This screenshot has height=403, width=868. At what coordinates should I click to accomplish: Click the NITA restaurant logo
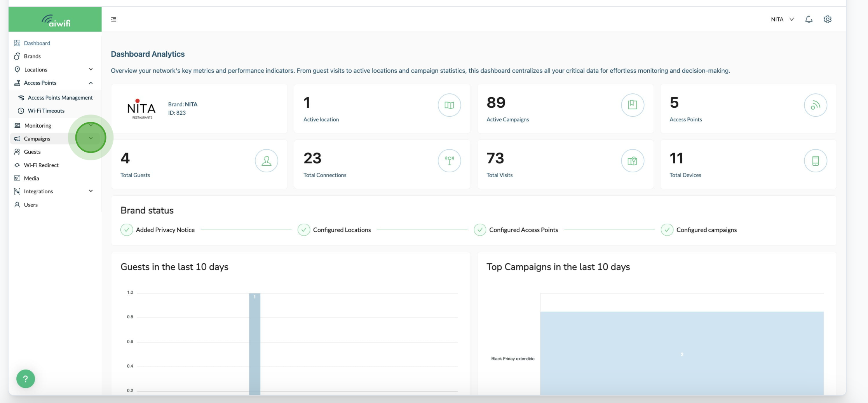pos(141,109)
